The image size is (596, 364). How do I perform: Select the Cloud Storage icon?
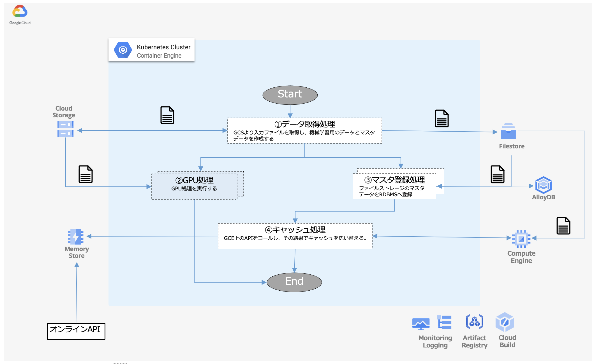[65, 129]
